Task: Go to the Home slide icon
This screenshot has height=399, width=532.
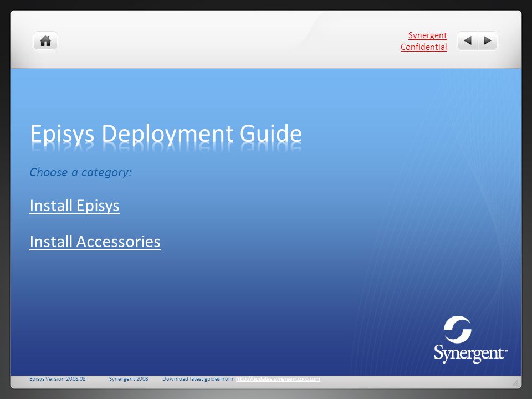Action: pyautogui.click(x=45, y=41)
